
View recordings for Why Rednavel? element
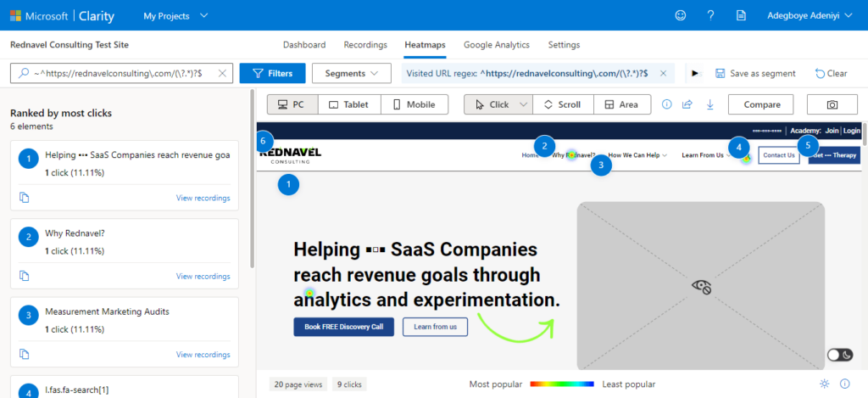[203, 276]
